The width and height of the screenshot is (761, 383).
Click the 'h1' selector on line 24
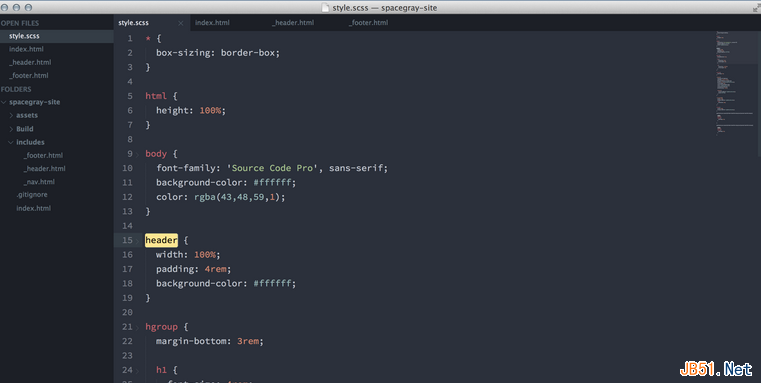point(161,370)
